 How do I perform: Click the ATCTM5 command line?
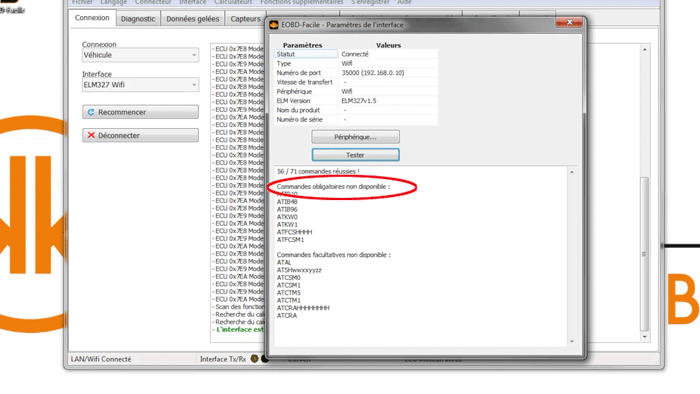point(289,293)
